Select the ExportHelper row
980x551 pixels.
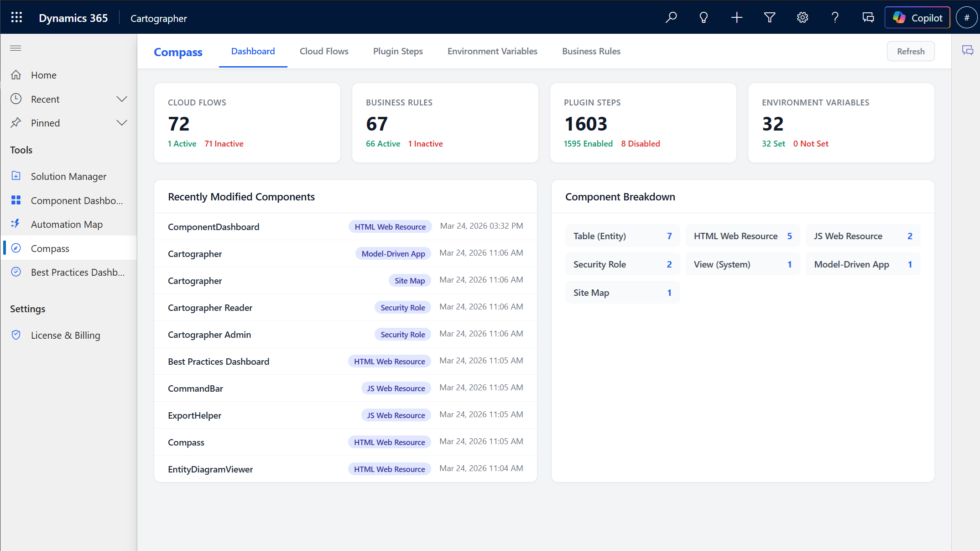tap(345, 415)
